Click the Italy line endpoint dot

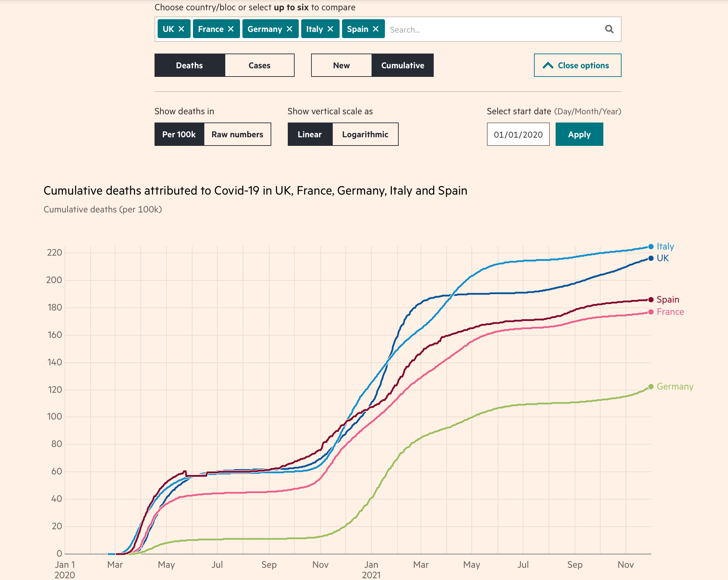651,246
